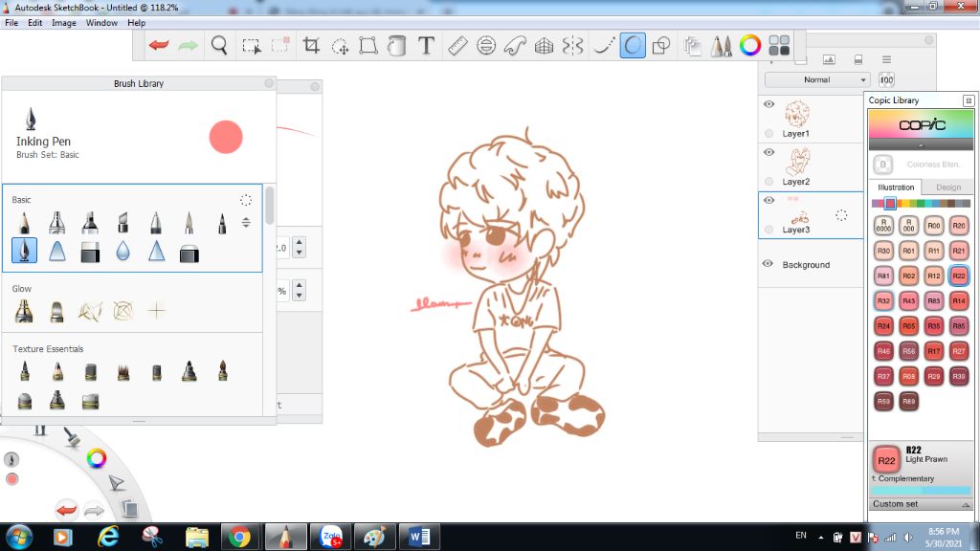Click the lagoon undo arrow
The width and height of the screenshot is (980, 551).
point(66,510)
